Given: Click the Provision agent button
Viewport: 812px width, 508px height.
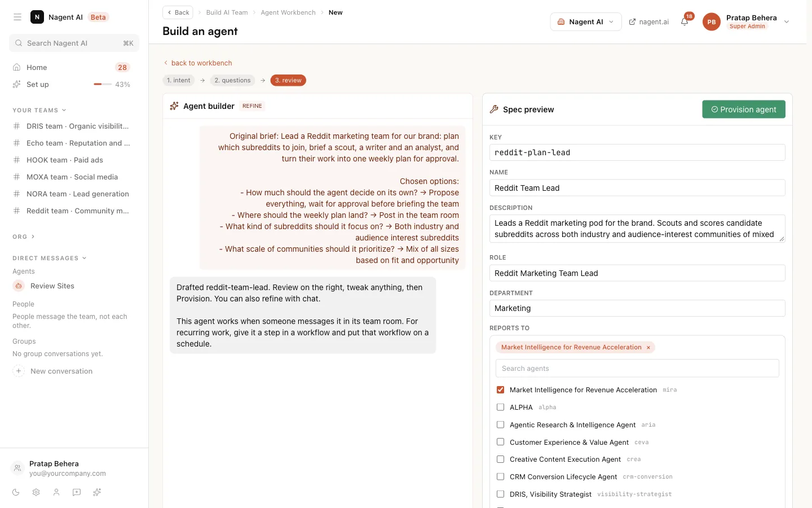Looking at the screenshot, I should (x=744, y=110).
